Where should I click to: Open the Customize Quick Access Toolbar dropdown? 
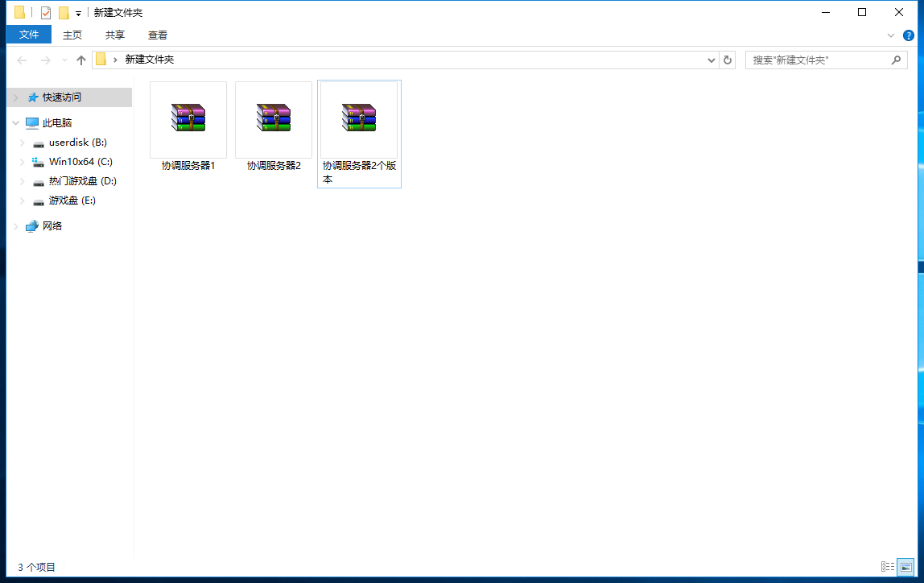tap(78, 14)
